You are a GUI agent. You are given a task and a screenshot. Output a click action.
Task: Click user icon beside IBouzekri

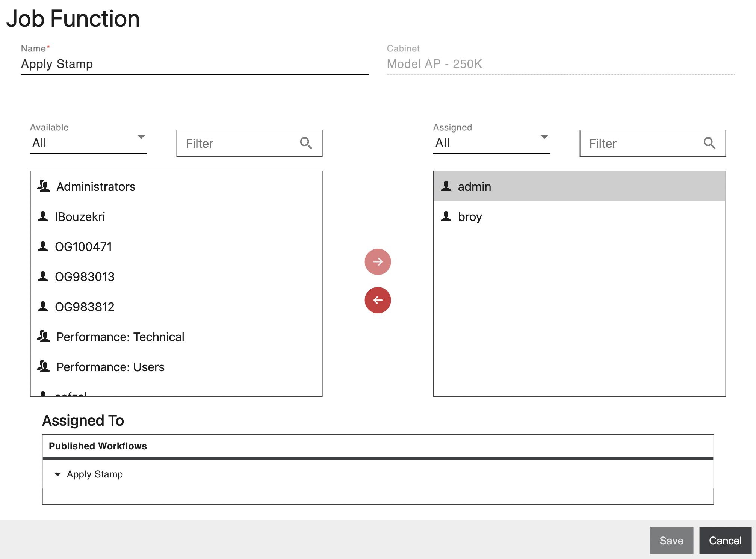coord(43,216)
